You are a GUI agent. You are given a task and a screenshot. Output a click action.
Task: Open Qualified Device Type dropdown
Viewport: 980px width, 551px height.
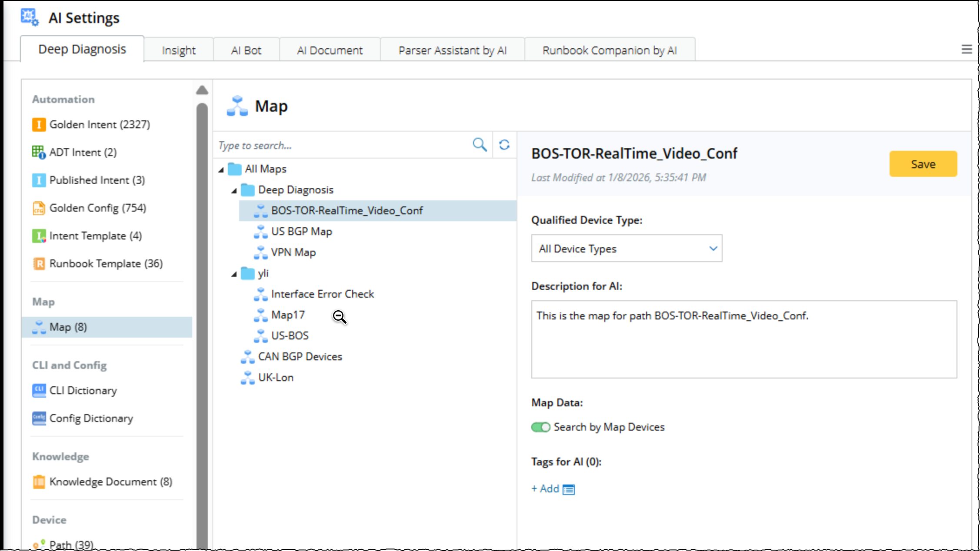tap(626, 249)
